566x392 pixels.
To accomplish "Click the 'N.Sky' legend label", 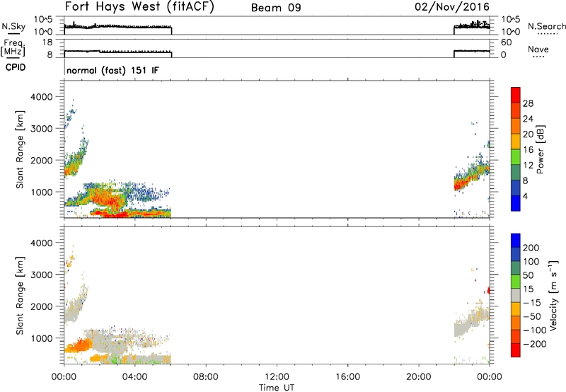I will pos(13,26).
